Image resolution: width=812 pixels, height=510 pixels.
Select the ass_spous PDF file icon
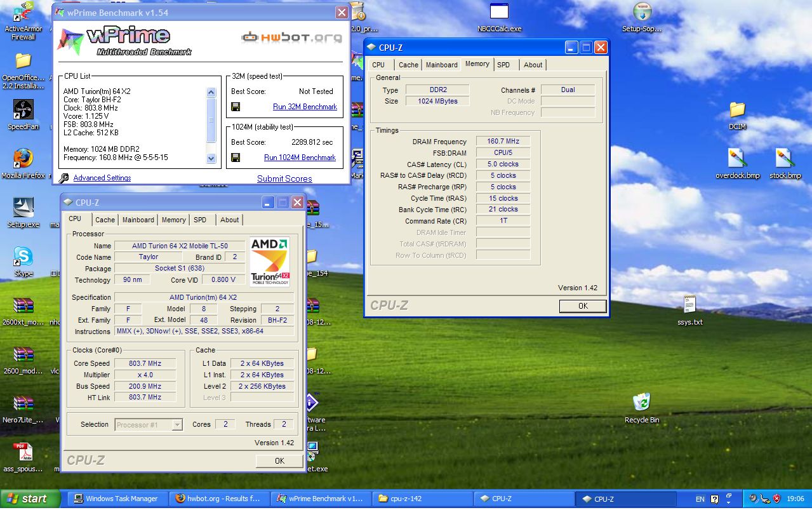(23, 453)
